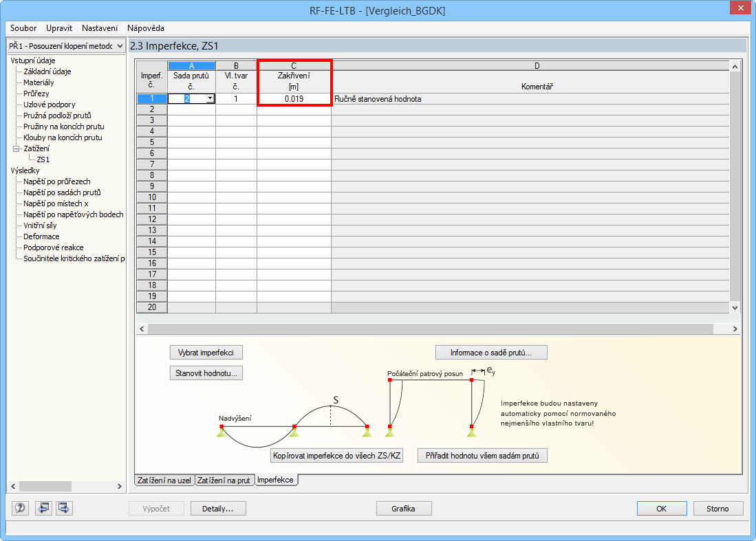Select Uzlové podpory tree item
Viewport: 756px width, 541px height.
click(x=49, y=104)
